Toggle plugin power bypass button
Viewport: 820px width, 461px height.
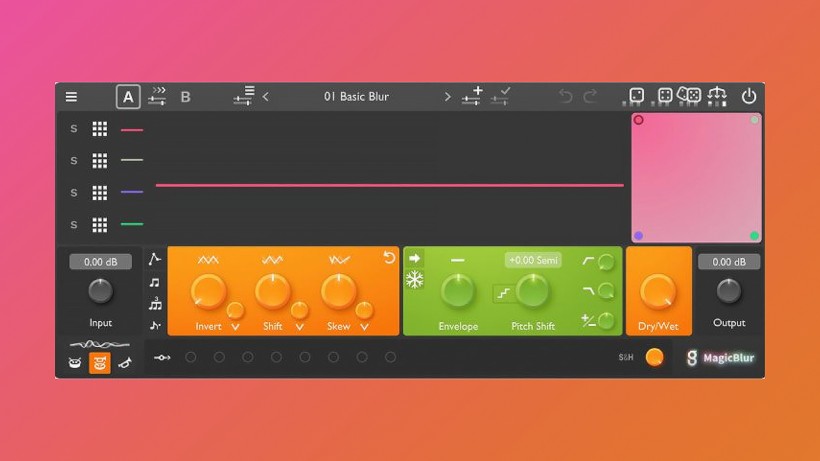748,97
